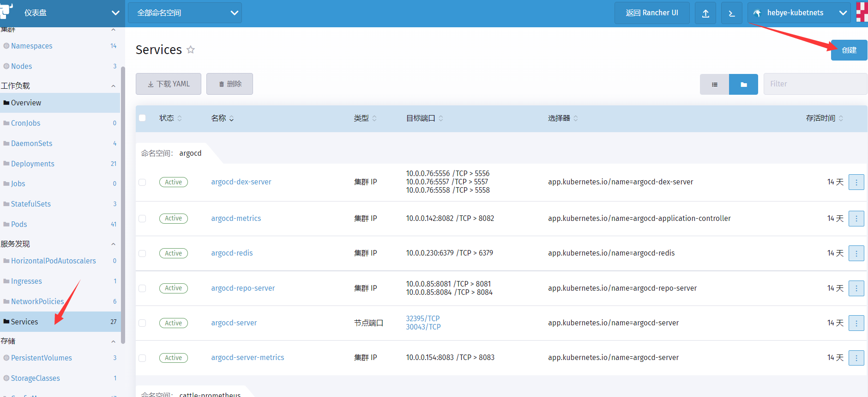Open the 30043/TCP node port link
The image size is (868, 397).
point(423,327)
